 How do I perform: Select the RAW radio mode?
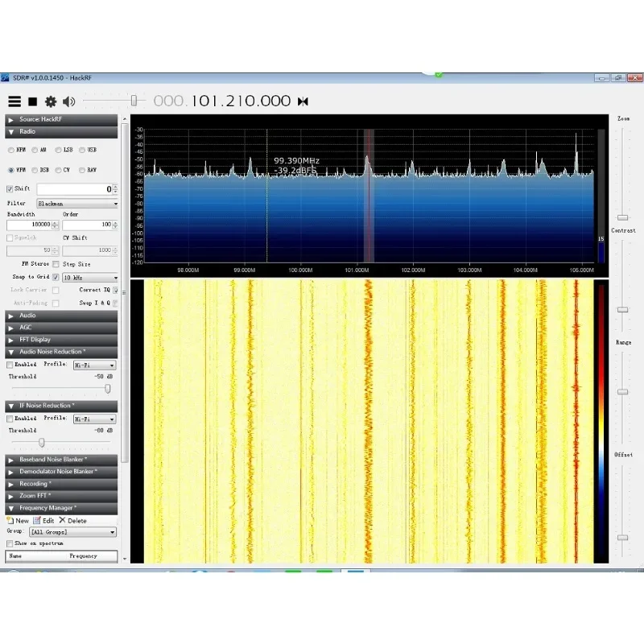82,170
